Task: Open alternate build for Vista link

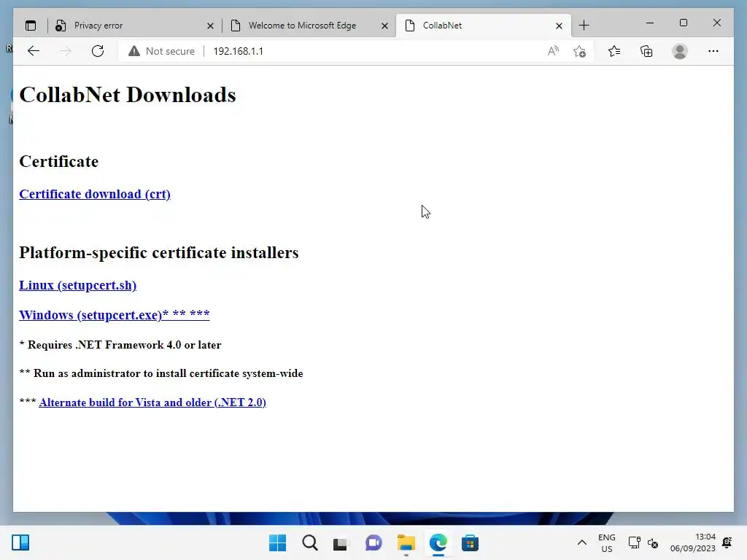Action: (x=152, y=402)
